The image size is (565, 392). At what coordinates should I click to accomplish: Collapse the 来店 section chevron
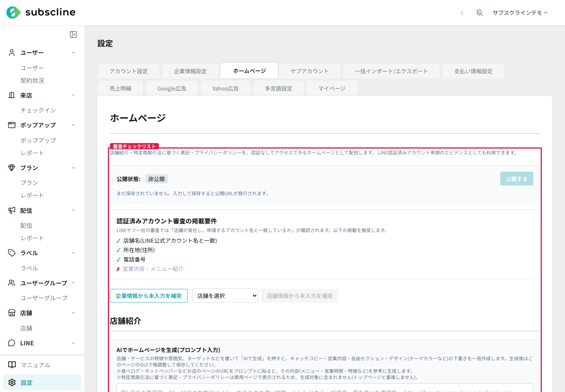73,95
